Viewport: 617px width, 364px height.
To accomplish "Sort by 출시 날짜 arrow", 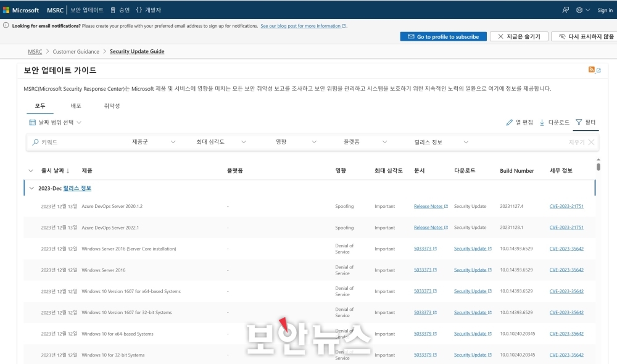I will pyautogui.click(x=68, y=170).
